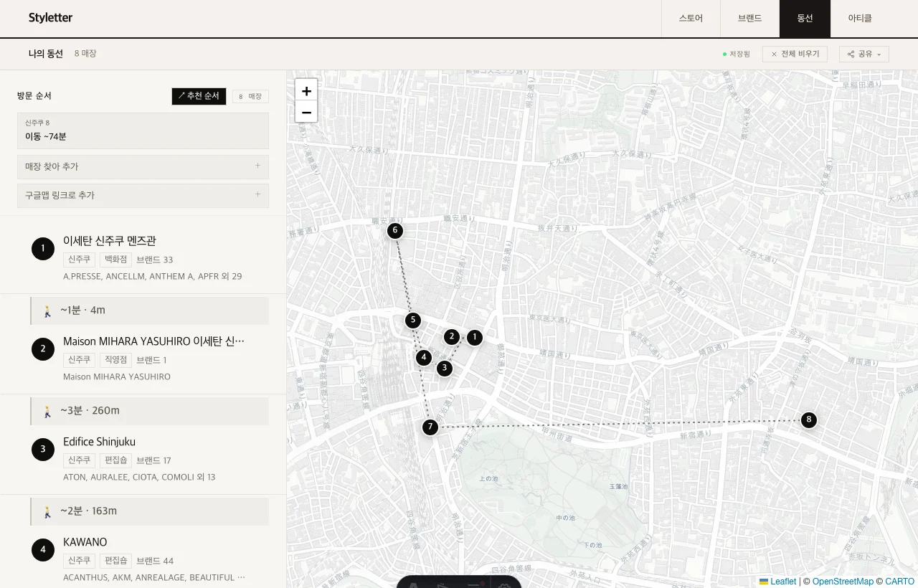Select map marker 4

coord(423,356)
